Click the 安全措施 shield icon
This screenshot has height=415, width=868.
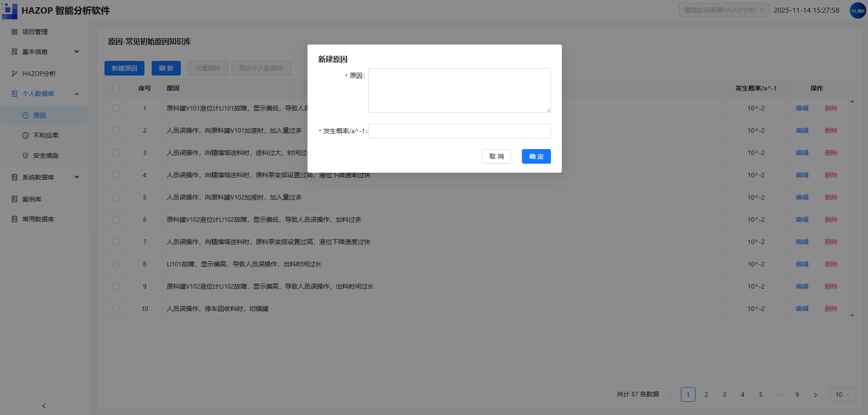(25, 155)
